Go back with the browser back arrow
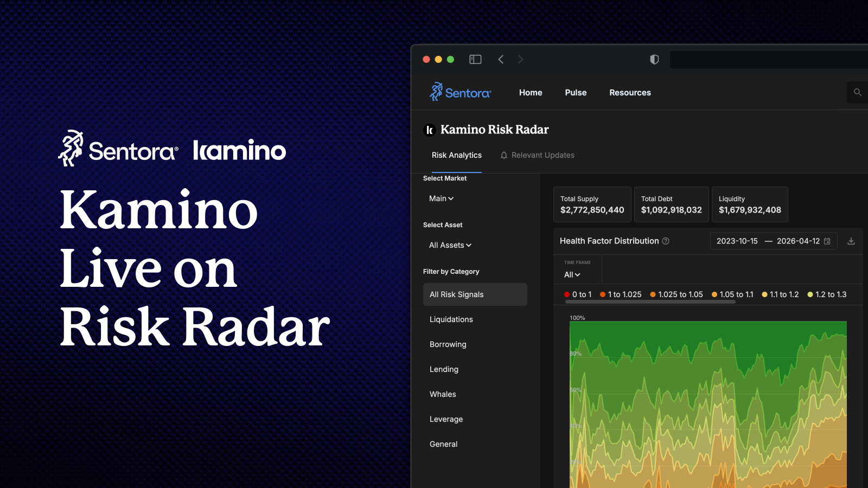Viewport: 868px width, 488px height. click(501, 59)
